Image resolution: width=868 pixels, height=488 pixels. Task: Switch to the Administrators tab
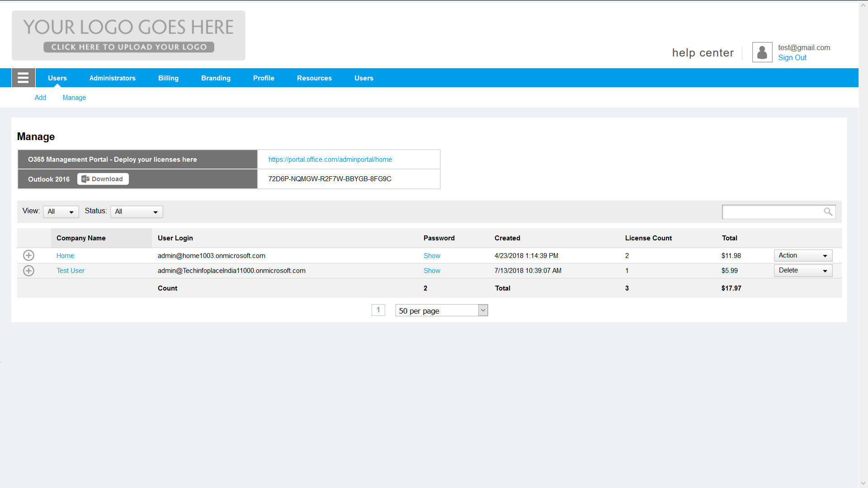pyautogui.click(x=113, y=78)
